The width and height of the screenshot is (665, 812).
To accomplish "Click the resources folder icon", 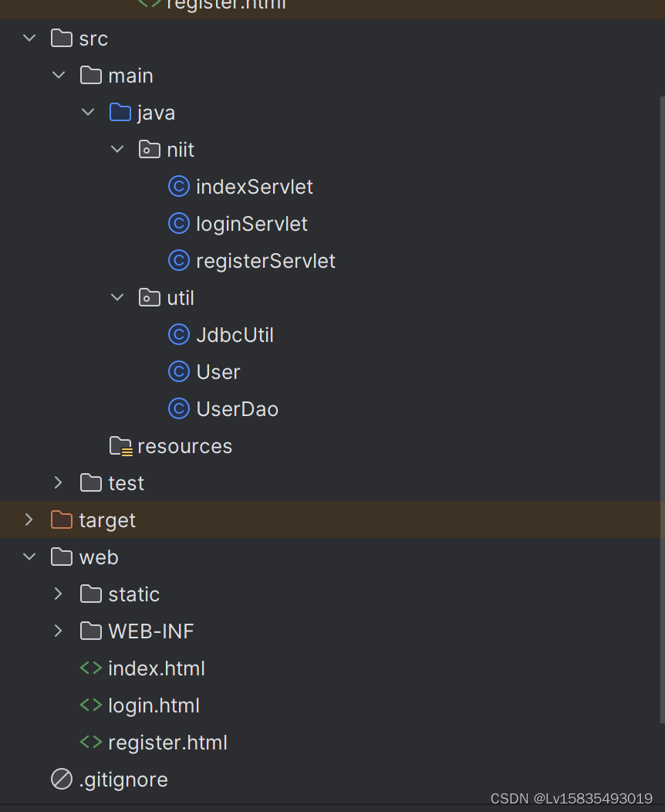I will coord(120,445).
